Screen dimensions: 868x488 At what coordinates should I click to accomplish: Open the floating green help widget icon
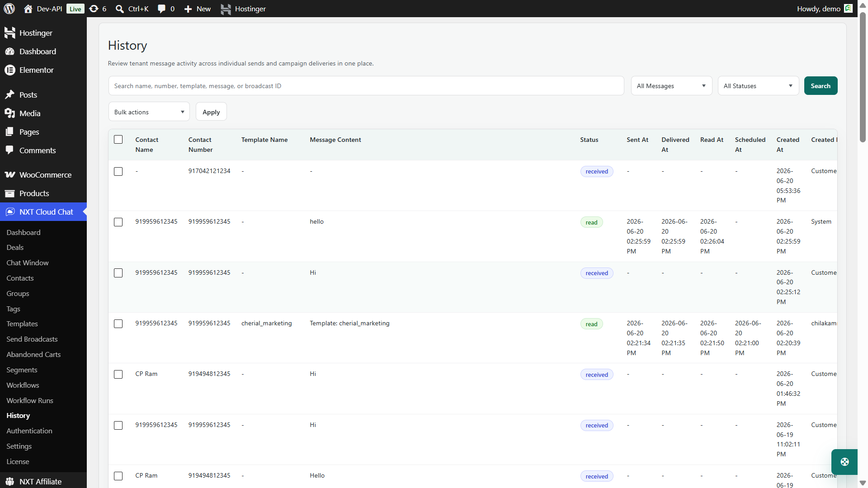844,462
